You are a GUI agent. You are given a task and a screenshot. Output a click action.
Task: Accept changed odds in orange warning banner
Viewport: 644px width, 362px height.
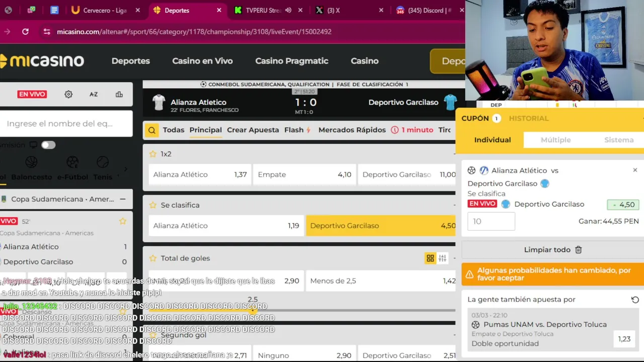552,275
